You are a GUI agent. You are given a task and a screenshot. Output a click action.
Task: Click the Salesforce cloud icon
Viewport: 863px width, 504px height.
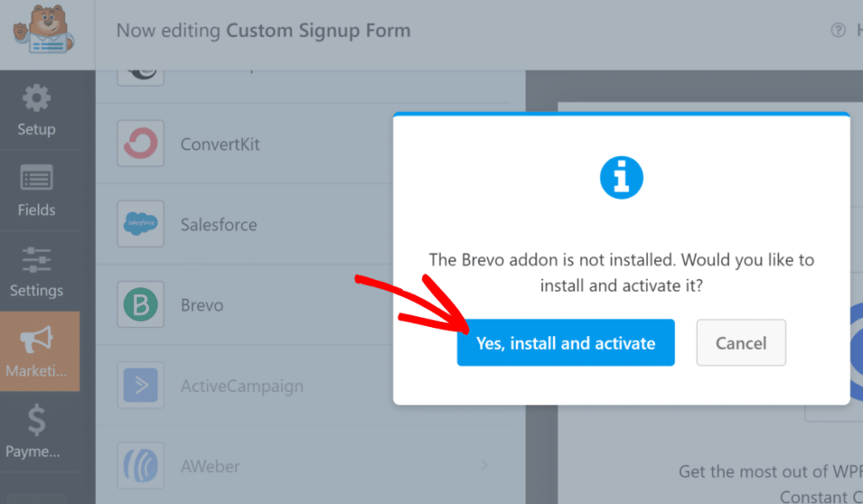pos(140,224)
